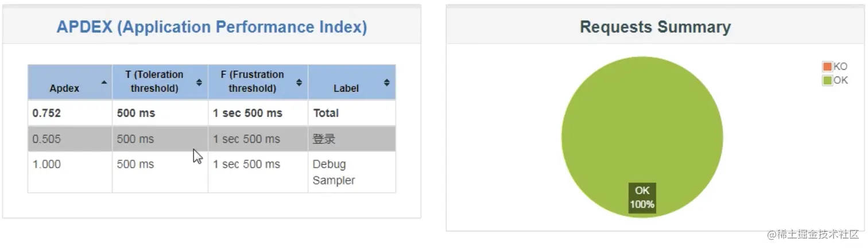Click the 1.000 Apdex cell
The width and height of the screenshot is (868, 249).
[70, 172]
